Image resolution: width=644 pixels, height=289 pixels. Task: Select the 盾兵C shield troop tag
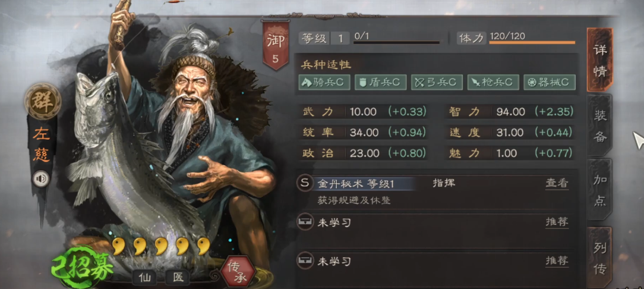point(380,82)
